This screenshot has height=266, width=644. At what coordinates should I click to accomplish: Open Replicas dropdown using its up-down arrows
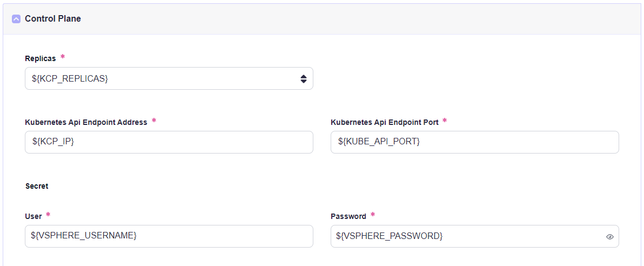coord(303,79)
